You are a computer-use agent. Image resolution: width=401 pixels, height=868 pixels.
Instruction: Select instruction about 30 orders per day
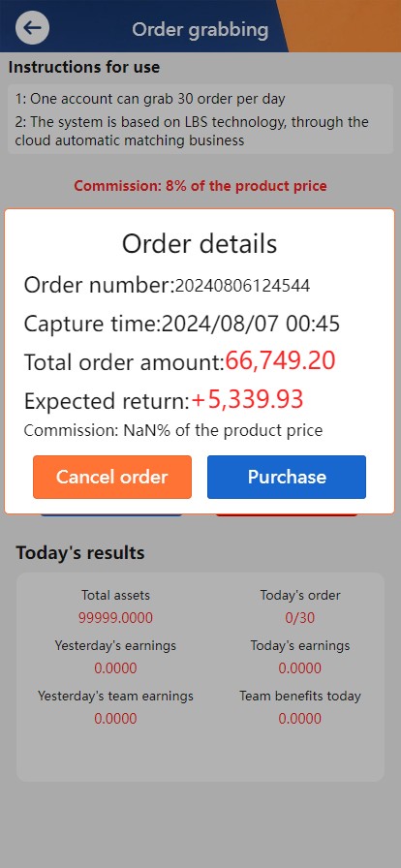click(149, 100)
